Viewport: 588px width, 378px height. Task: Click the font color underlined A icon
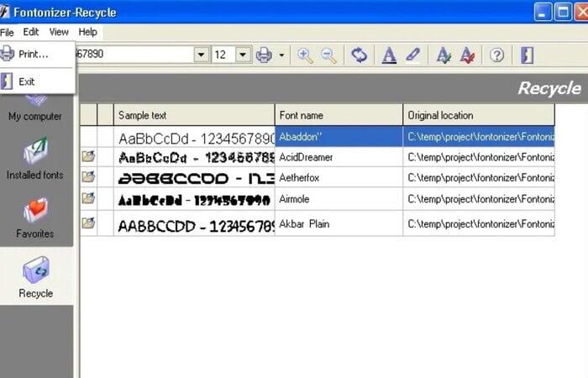click(x=389, y=55)
